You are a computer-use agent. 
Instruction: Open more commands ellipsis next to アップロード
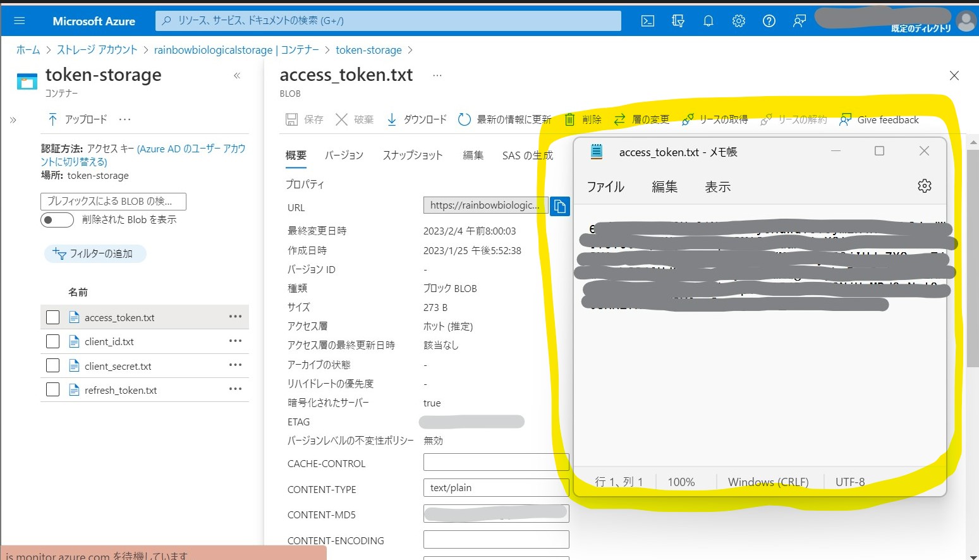125,119
